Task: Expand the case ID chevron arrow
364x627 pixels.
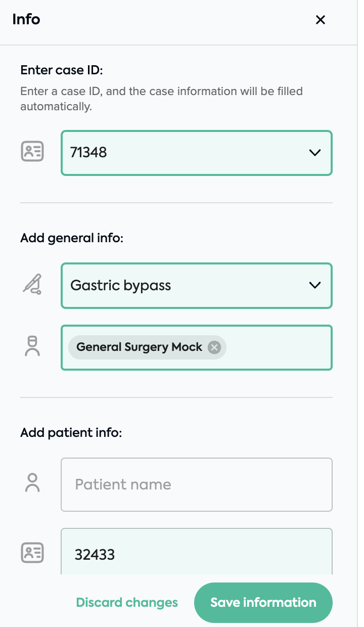Action: pos(314,152)
